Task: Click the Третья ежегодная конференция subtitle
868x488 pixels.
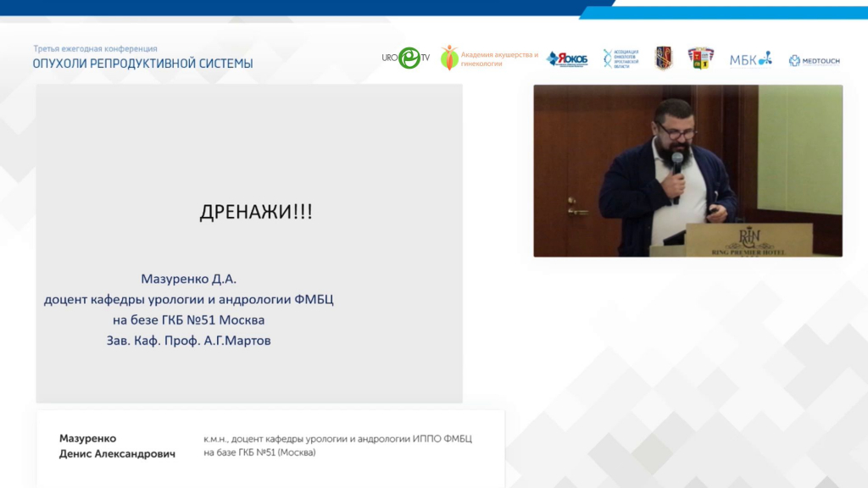Action: click(x=95, y=49)
